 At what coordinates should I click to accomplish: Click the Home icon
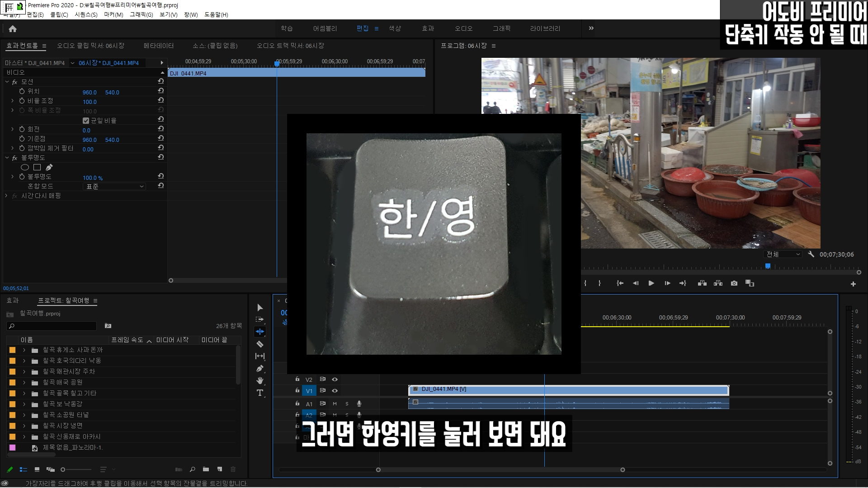point(13,29)
